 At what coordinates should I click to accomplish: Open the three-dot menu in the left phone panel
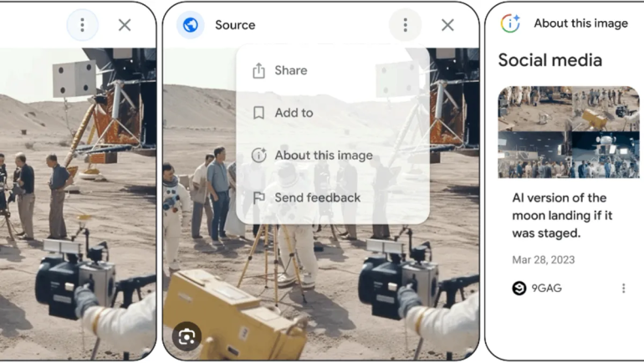pyautogui.click(x=83, y=25)
